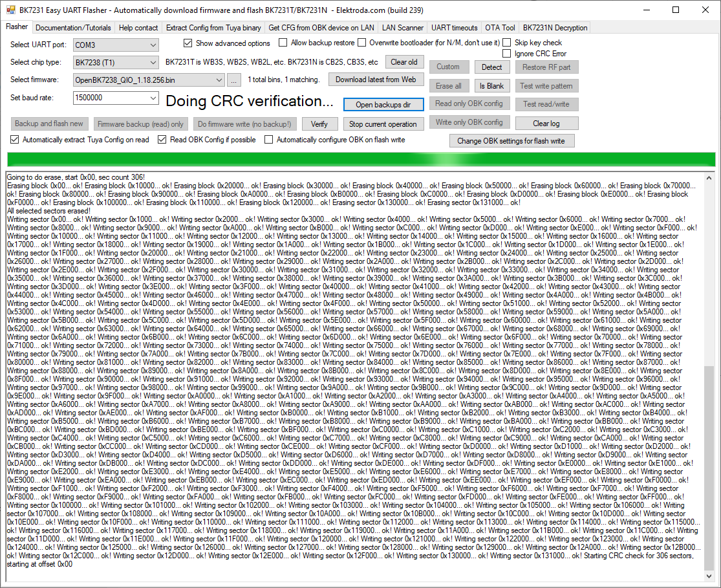Click the Verify button
Image resolution: width=721 pixels, height=588 pixels.
point(319,124)
